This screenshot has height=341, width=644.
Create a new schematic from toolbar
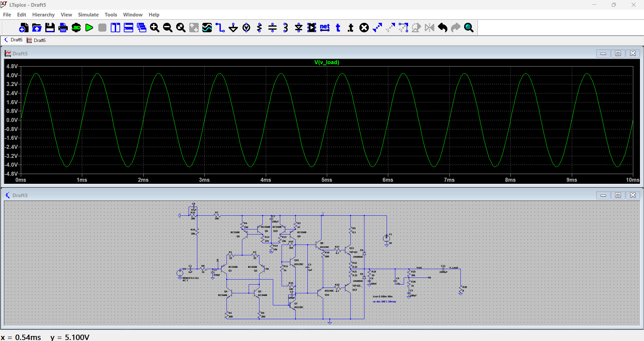coord(24,28)
